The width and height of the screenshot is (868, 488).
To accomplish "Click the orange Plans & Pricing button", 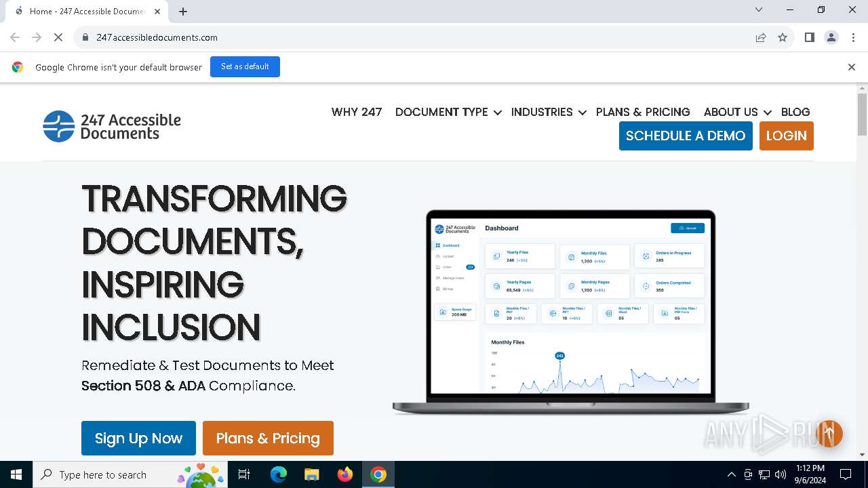I will coord(268,438).
